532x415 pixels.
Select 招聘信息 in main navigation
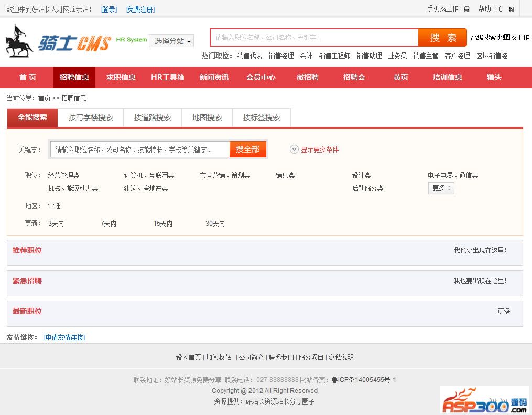[74, 77]
